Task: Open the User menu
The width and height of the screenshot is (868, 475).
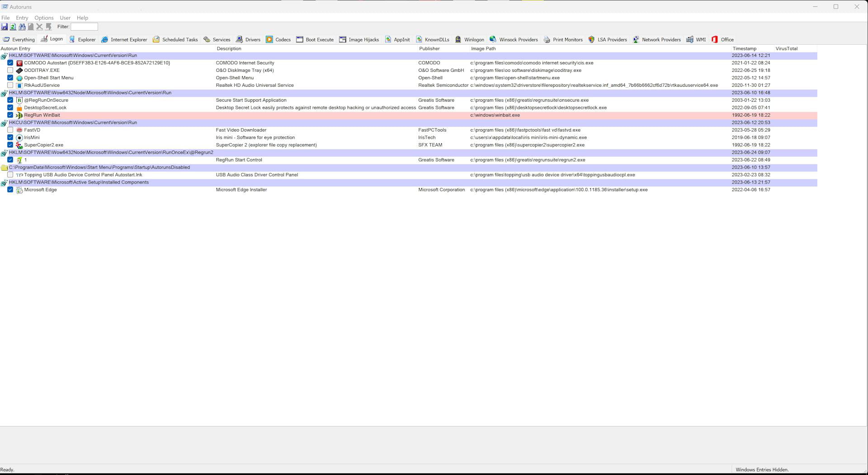Action: click(x=65, y=18)
